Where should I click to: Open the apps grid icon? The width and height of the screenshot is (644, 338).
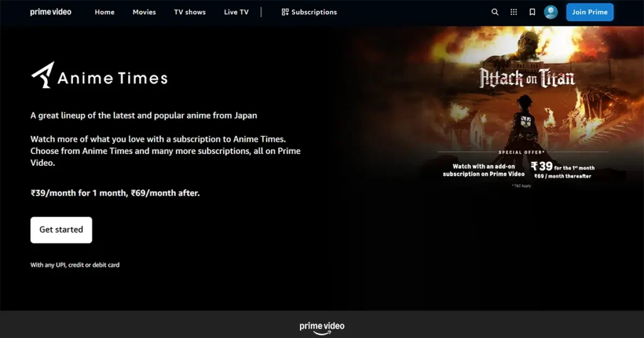tap(513, 13)
